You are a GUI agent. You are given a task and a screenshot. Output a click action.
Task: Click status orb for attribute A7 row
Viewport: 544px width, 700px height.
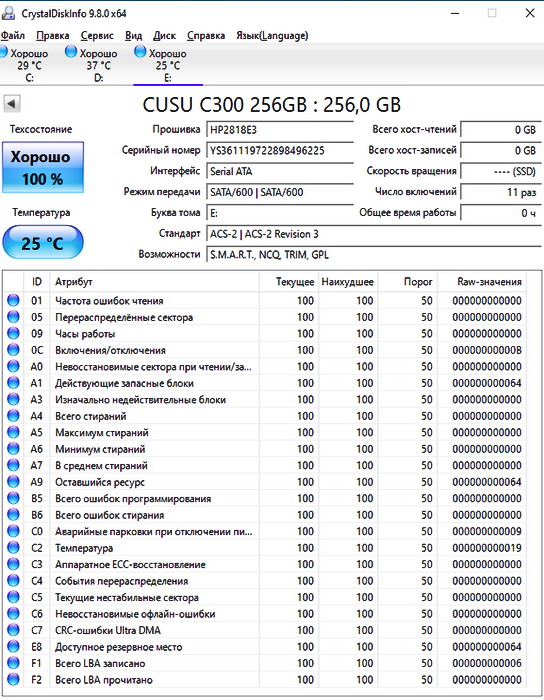tap(13, 466)
